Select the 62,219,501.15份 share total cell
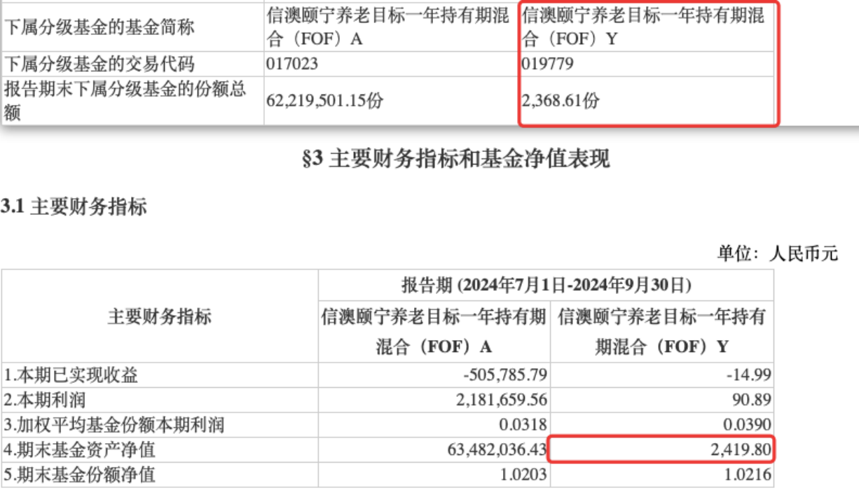The height and width of the screenshot is (504, 859). [x=325, y=101]
